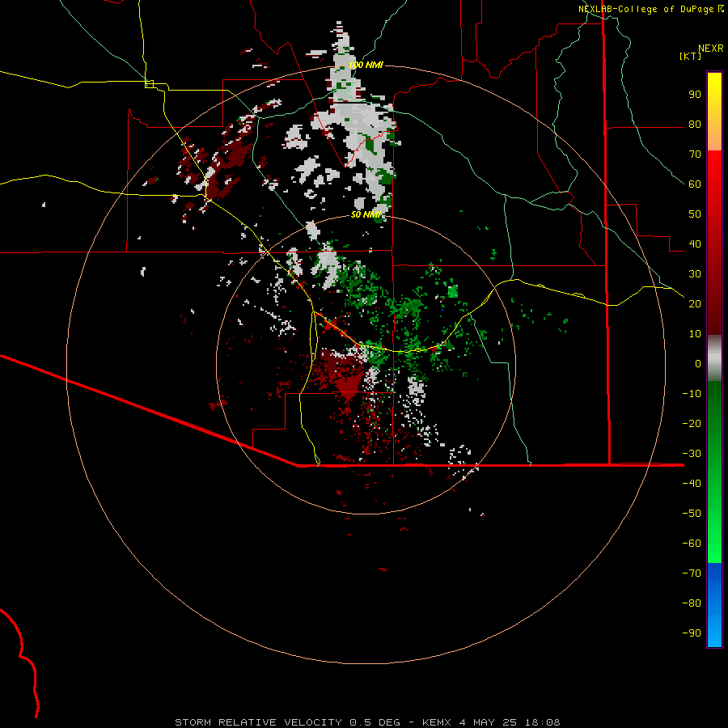
Task: Select the 60 value on the velocity scale
Action: click(x=695, y=184)
